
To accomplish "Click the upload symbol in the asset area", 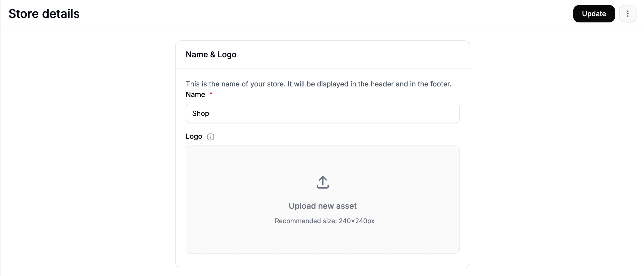I will point(322,182).
